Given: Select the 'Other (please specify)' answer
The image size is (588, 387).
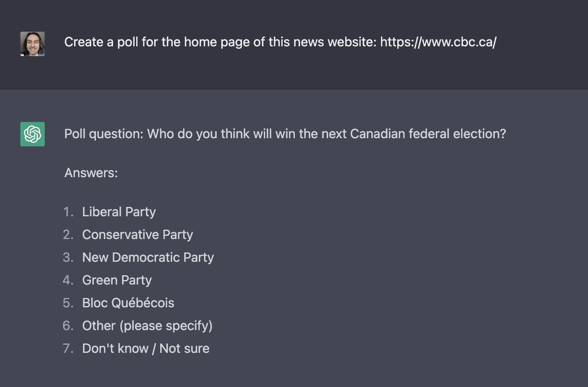Looking at the screenshot, I should [x=147, y=326].
